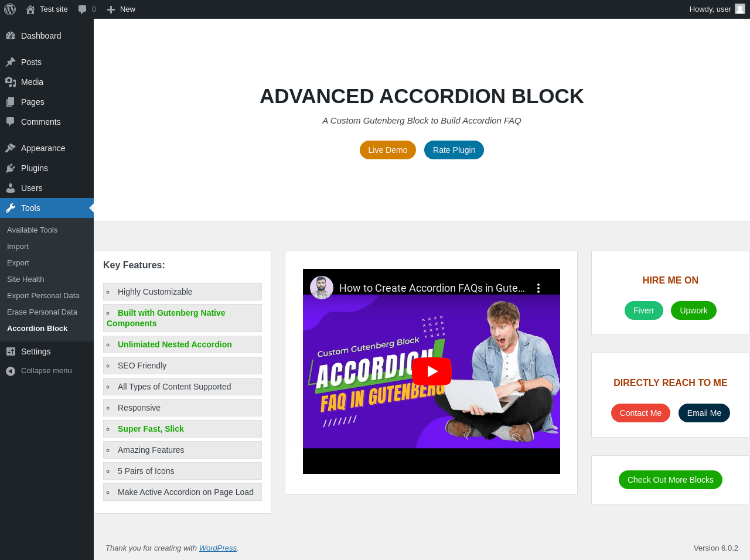Open the WordPress footer link
This screenshot has width=750, height=560.
pos(218,548)
